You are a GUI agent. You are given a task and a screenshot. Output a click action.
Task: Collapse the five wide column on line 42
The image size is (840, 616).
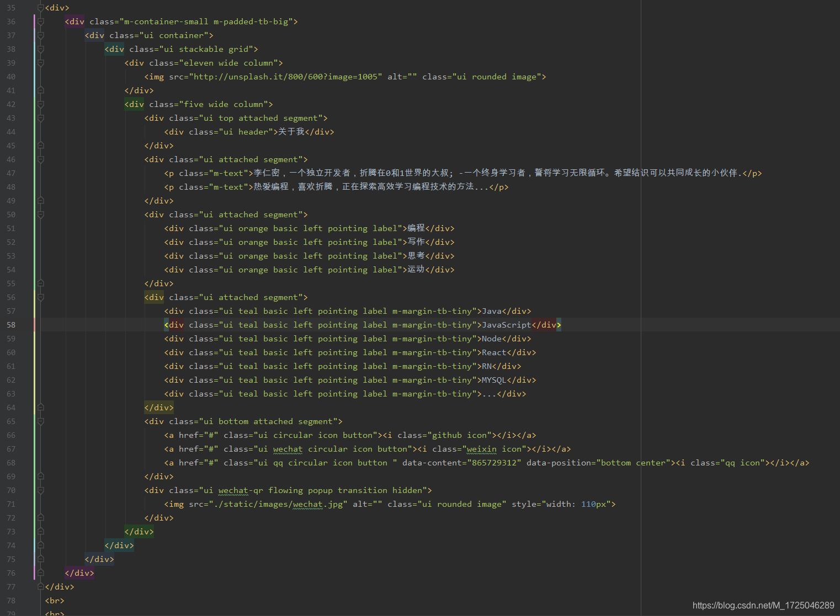[40, 104]
